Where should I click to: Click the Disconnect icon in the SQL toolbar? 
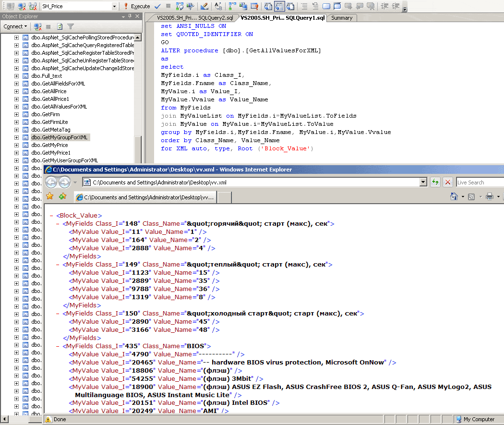(x=22, y=6)
